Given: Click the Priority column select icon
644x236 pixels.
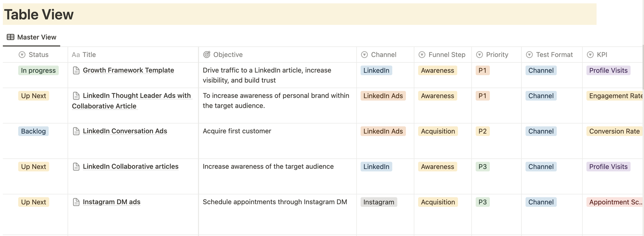Looking at the screenshot, I should (480, 55).
